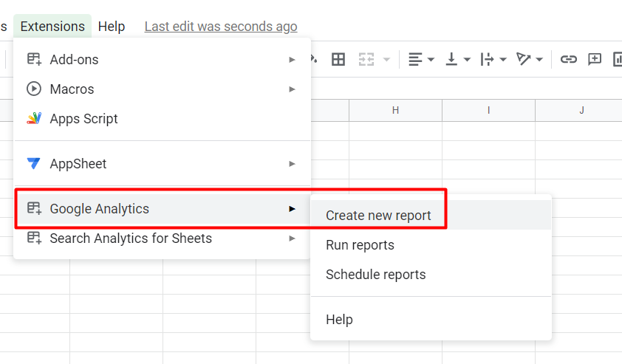Click the Text wrapping icon
Screen dimensions: 622x364
click(487, 60)
